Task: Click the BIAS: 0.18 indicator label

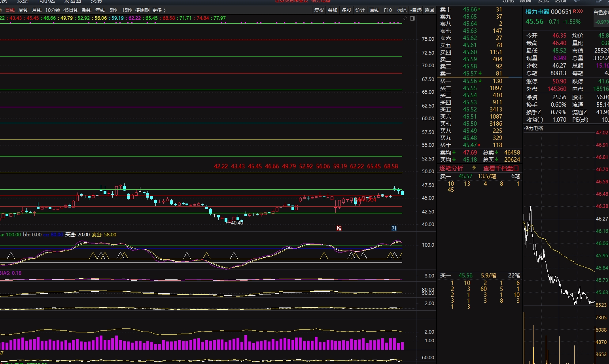Action: pos(11,273)
